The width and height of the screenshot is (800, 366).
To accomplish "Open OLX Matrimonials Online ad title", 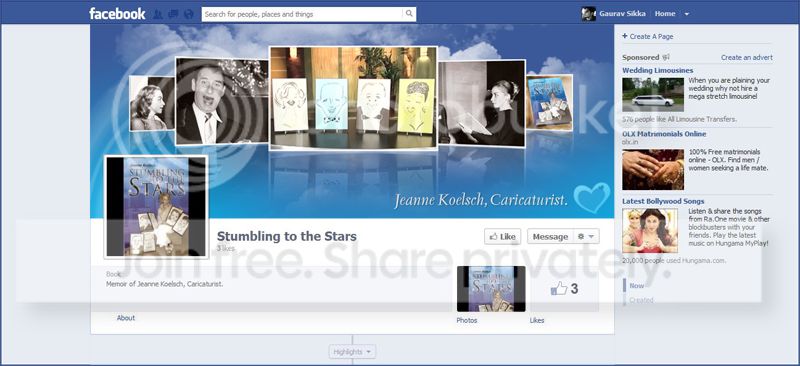I will click(x=664, y=134).
